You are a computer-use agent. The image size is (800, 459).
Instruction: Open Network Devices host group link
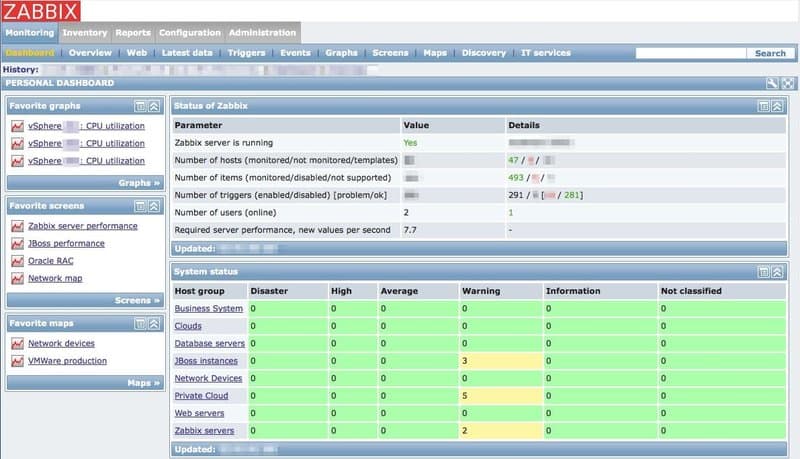[208, 378]
